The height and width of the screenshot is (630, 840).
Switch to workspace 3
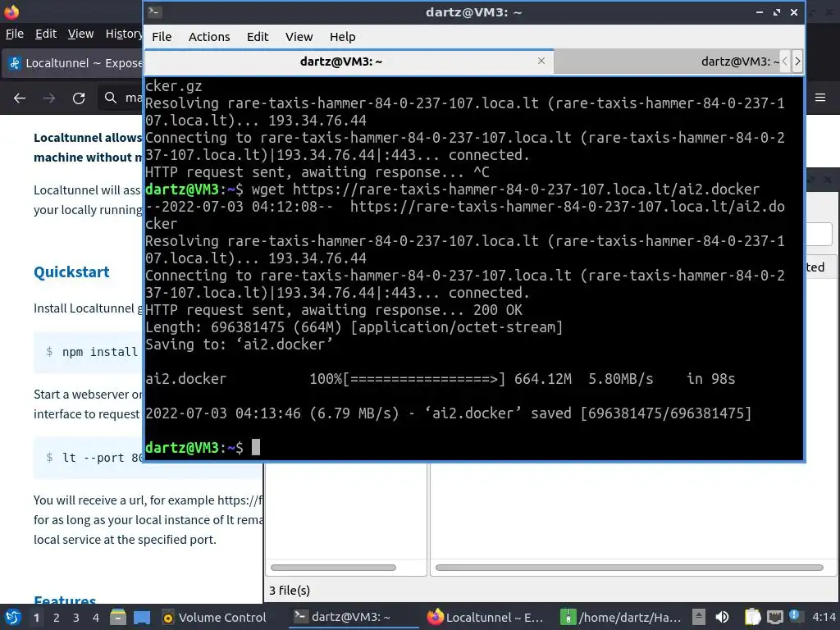pyautogui.click(x=76, y=618)
